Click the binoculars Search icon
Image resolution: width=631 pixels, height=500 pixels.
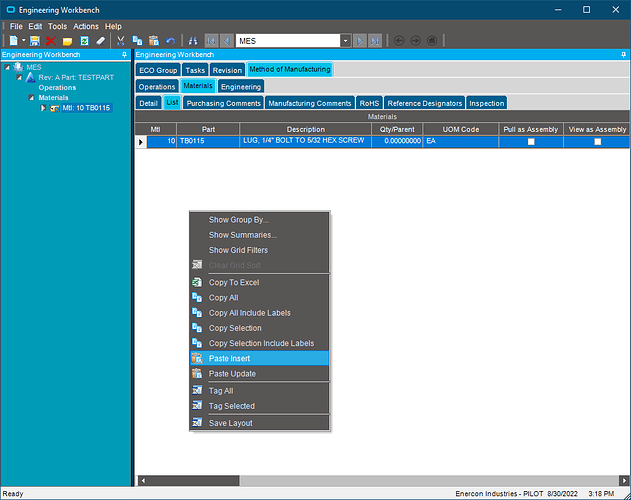pos(192,41)
